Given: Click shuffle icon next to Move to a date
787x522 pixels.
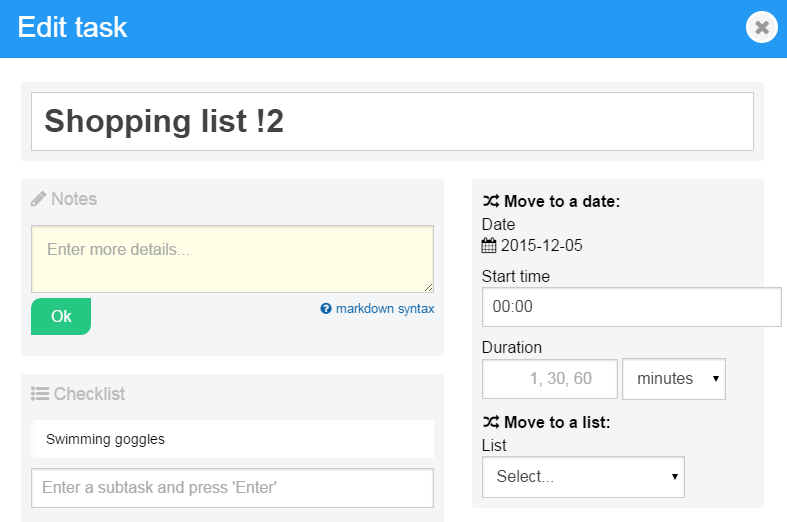Looking at the screenshot, I should click(x=491, y=202).
